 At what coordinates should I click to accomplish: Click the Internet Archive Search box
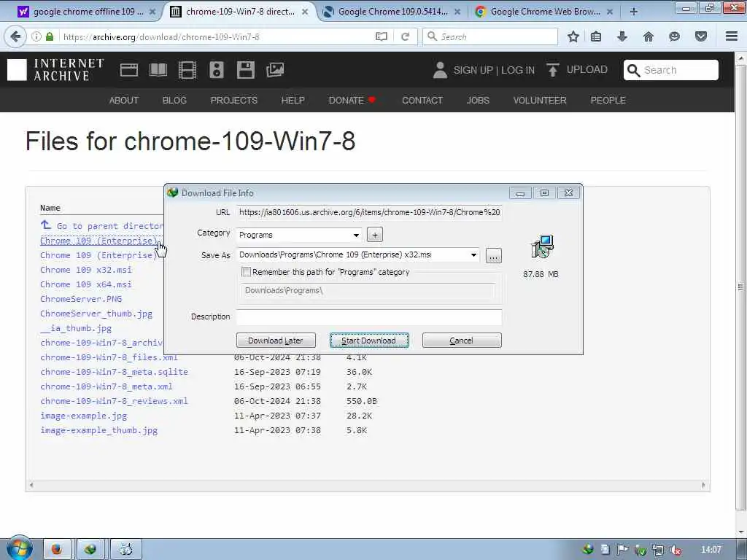[x=671, y=70]
